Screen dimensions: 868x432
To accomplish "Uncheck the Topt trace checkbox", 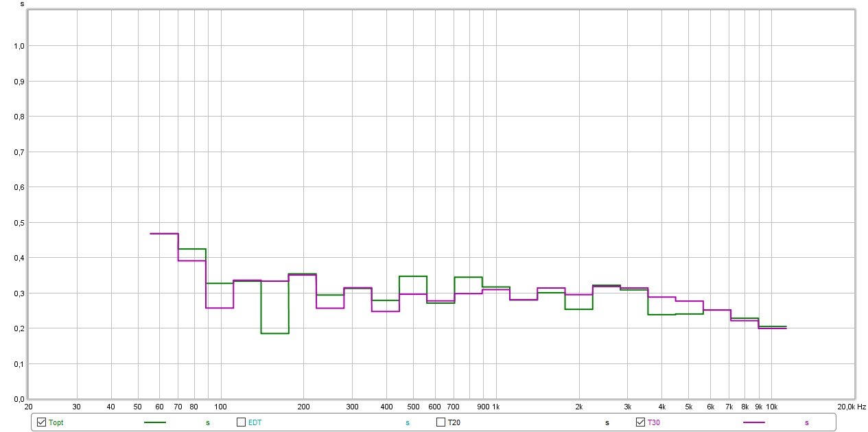I will pyautogui.click(x=41, y=422).
